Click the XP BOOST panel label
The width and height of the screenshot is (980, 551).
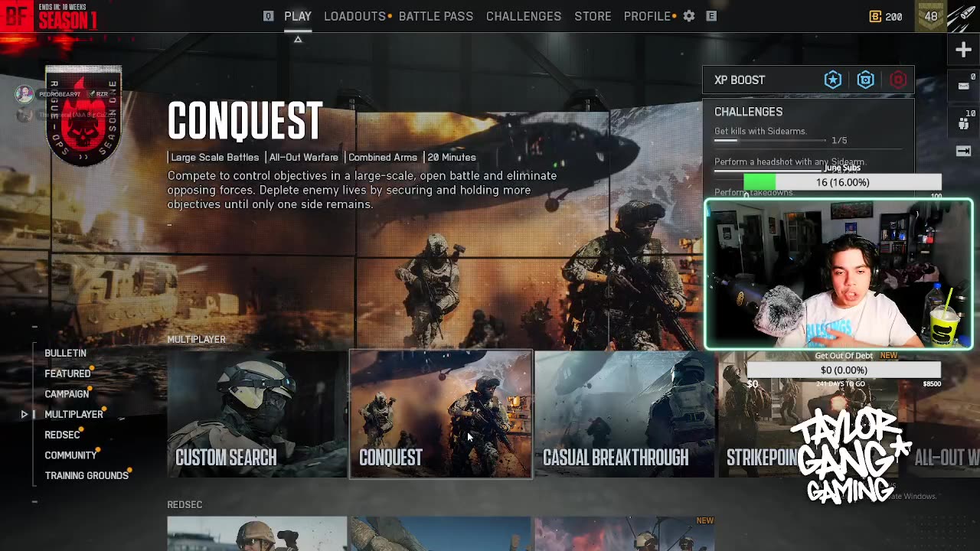tap(740, 80)
